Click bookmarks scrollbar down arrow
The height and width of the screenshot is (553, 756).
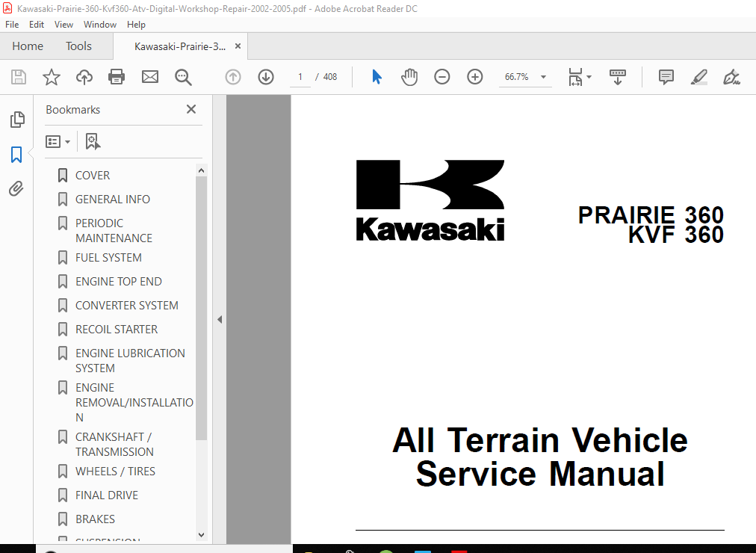202,534
